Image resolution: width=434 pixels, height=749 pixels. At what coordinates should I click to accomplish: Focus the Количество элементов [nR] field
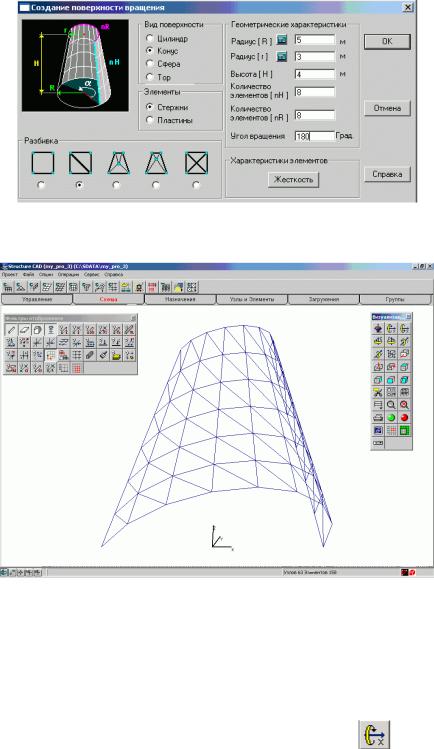(315, 115)
